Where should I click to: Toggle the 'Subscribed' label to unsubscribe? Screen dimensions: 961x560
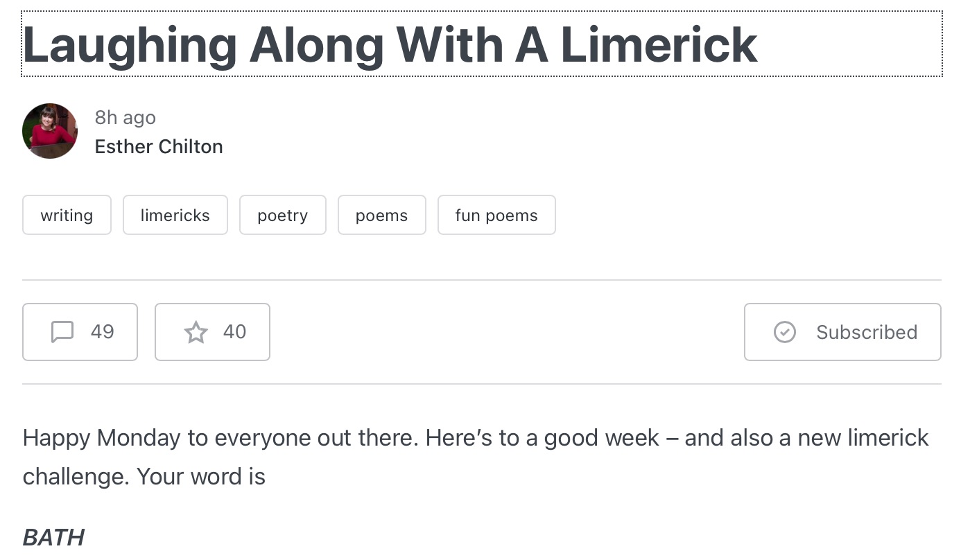[866, 333]
